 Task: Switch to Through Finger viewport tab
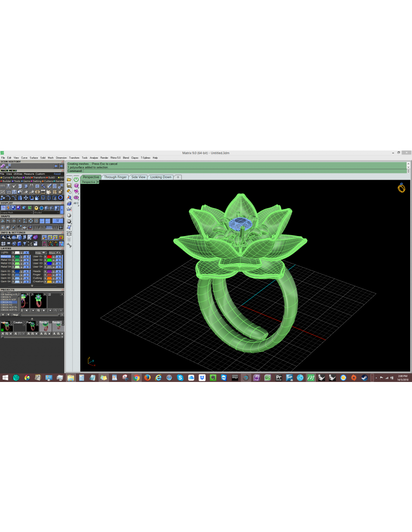(x=115, y=177)
